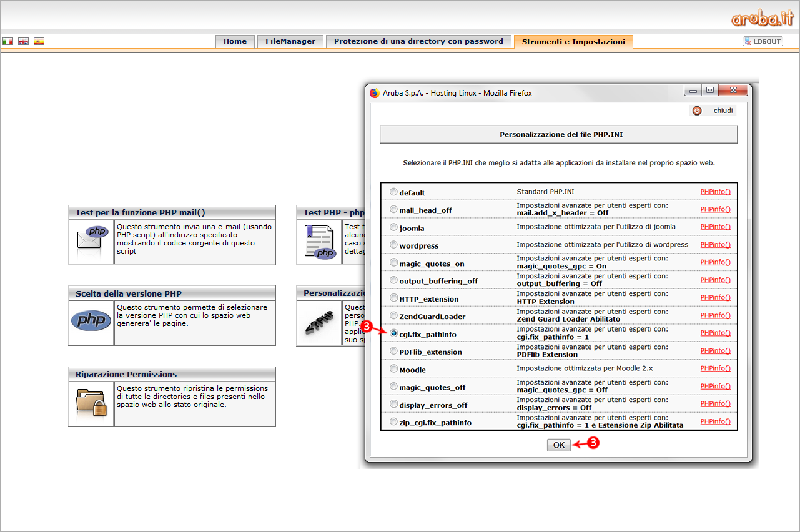
Task: Open Protezione di una directory con password tab
Action: pyautogui.click(x=418, y=41)
